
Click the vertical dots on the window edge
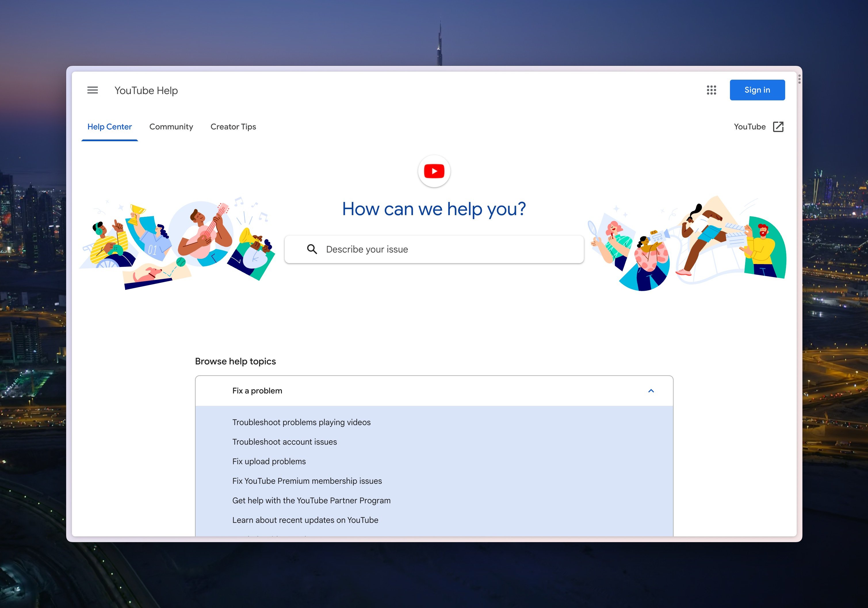click(x=799, y=80)
